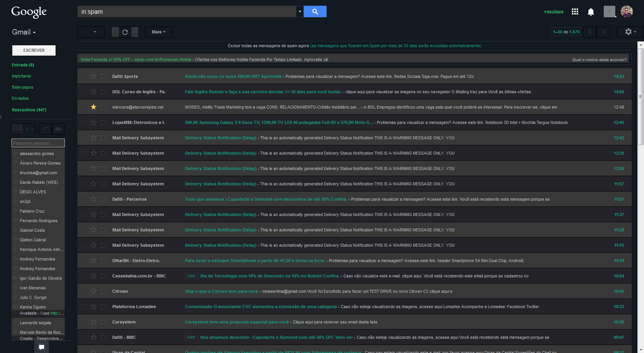
Task: Start a voice call from the chat panel
Action: tap(45, 129)
